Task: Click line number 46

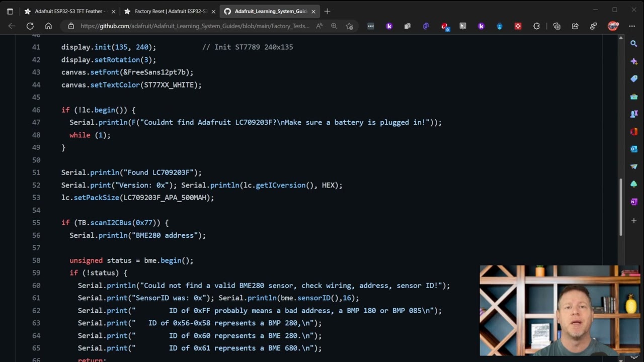Action: (x=36, y=110)
